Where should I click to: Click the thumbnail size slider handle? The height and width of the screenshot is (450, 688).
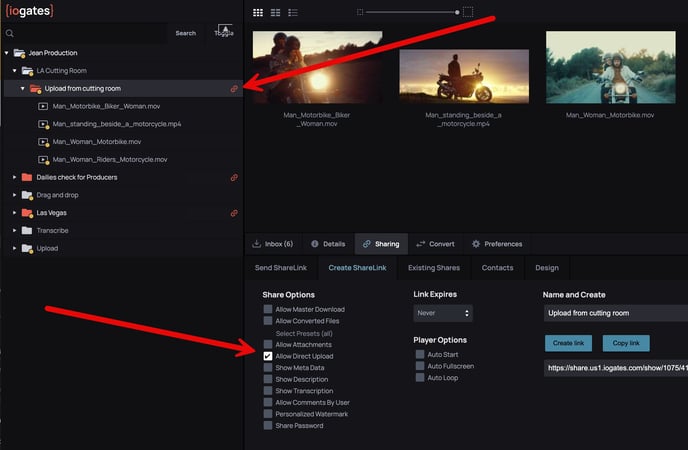tap(457, 12)
